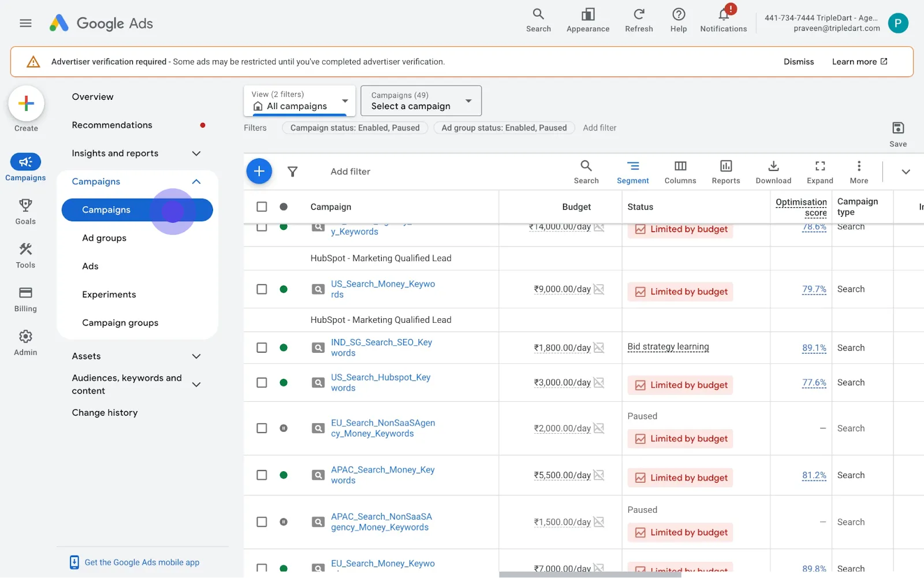This screenshot has width=924, height=578.
Task: Open the Appearance settings icon
Action: click(588, 20)
